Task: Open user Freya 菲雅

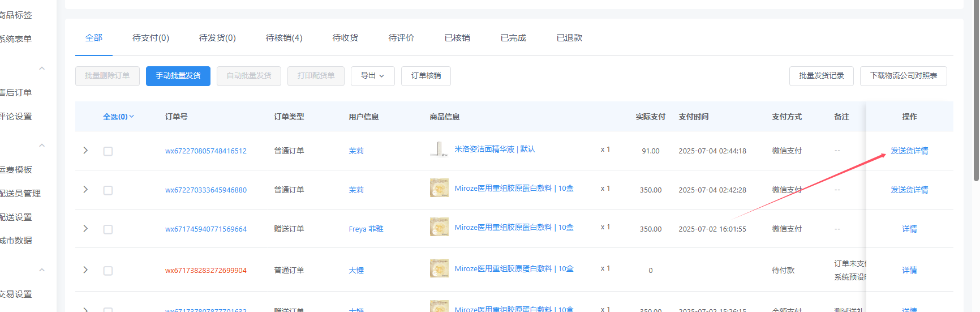Action: tap(366, 229)
